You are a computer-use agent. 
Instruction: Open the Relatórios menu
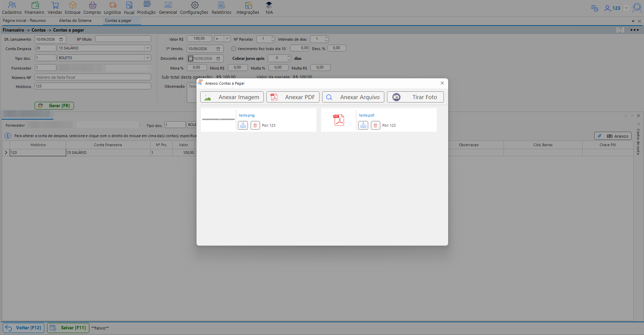click(x=221, y=8)
